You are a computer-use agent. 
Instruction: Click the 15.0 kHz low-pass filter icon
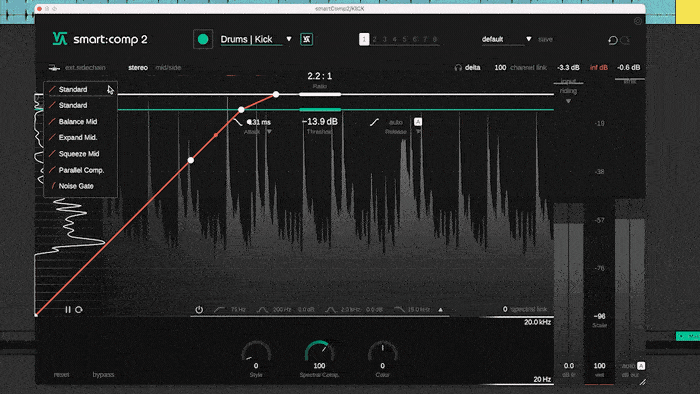point(399,309)
